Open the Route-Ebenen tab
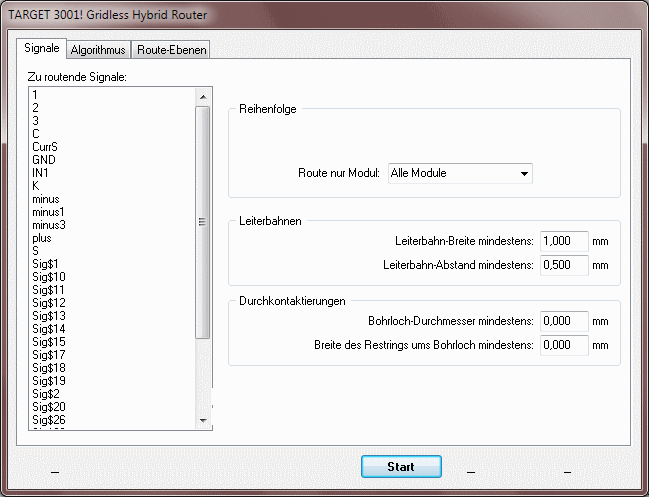The height and width of the screenshot is (497, 649). point(171,50)
